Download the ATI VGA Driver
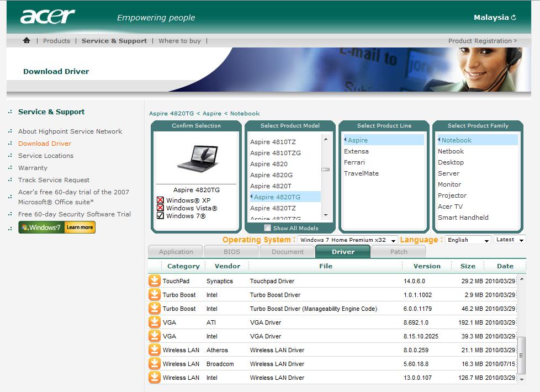The height and width of the screenshot is (392, 540). [x=154, y=322]
